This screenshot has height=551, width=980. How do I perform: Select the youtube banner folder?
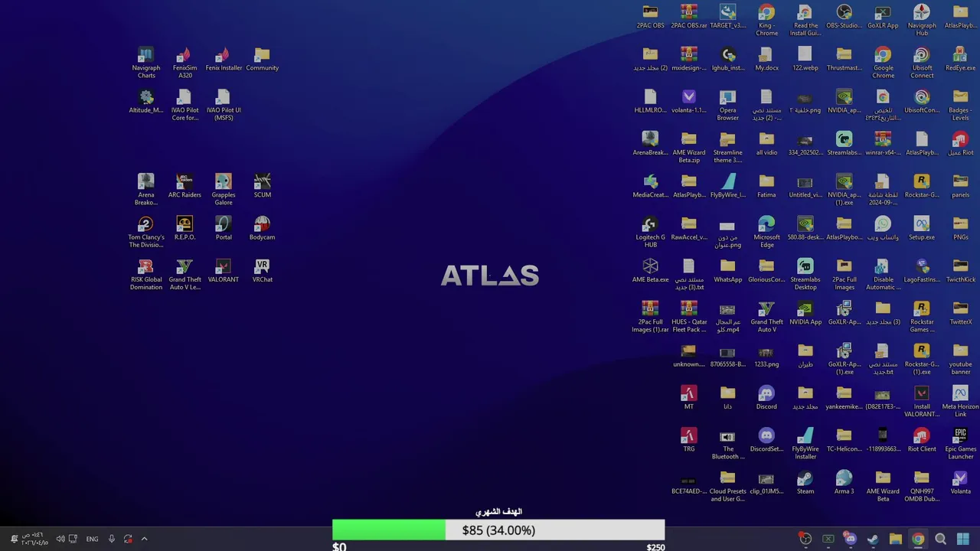960,359
